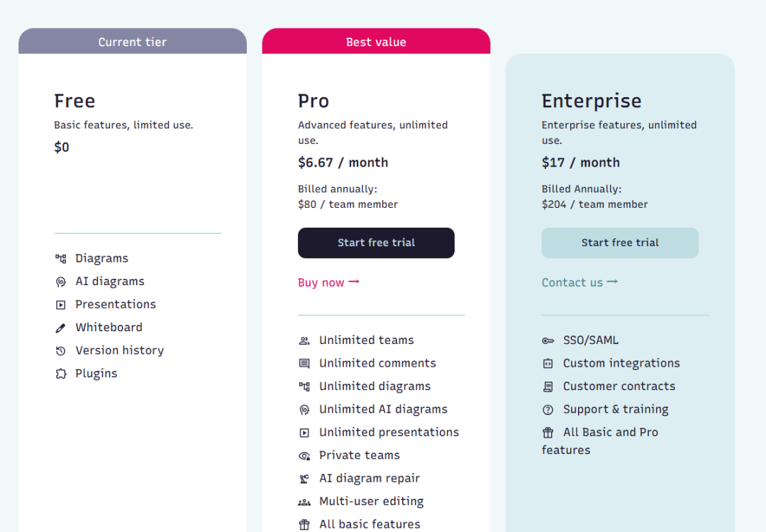766x532 pixels.
Task: Click the Version history clock icon
Action: coord(60,350)
